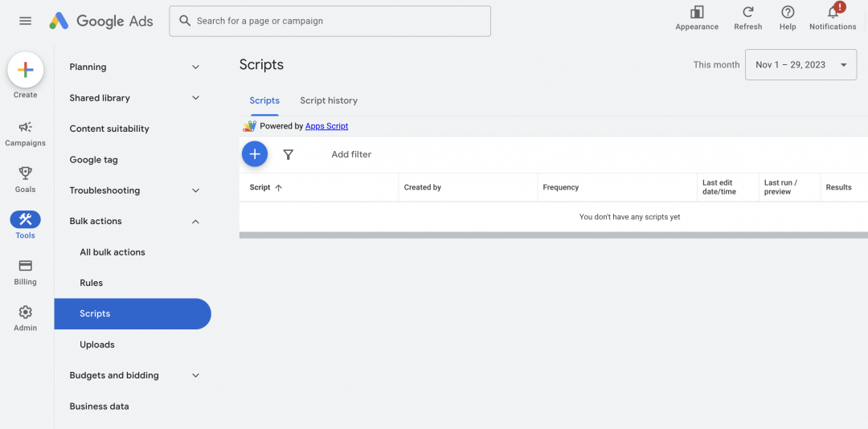Open the Apps Script link
The image size is (868, 429).
coord(326,126)
